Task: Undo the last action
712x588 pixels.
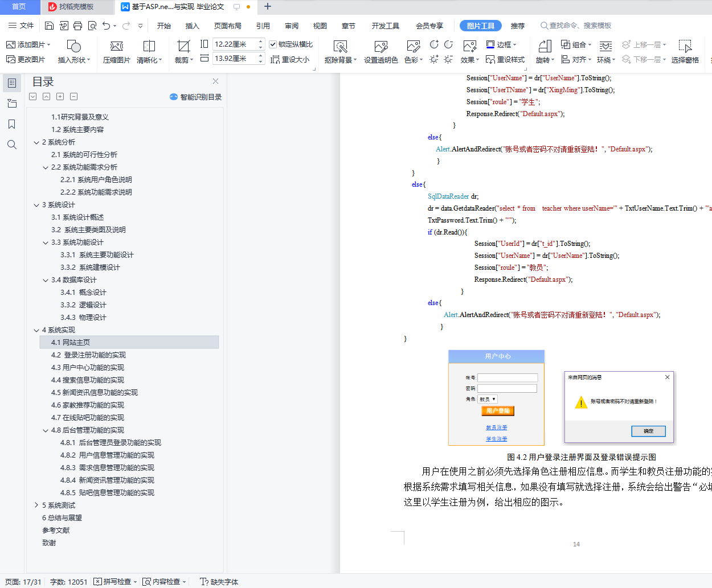Action: (x=106, y=26)
